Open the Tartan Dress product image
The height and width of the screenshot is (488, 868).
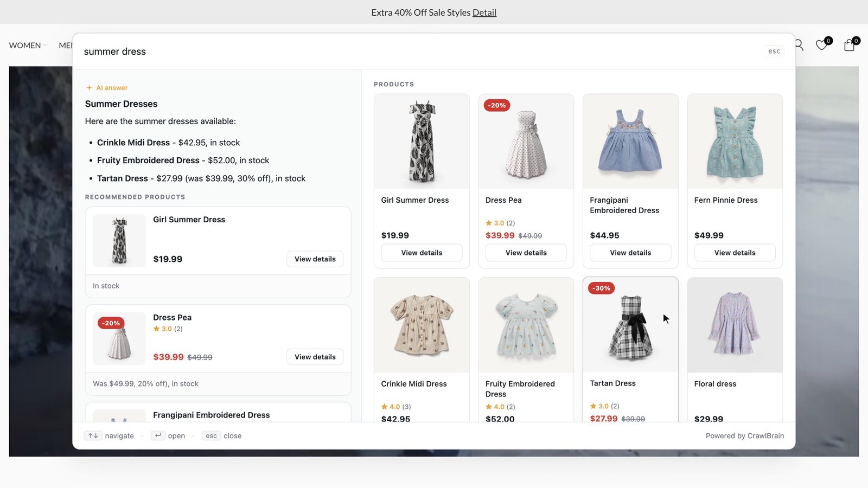point(630,325)
